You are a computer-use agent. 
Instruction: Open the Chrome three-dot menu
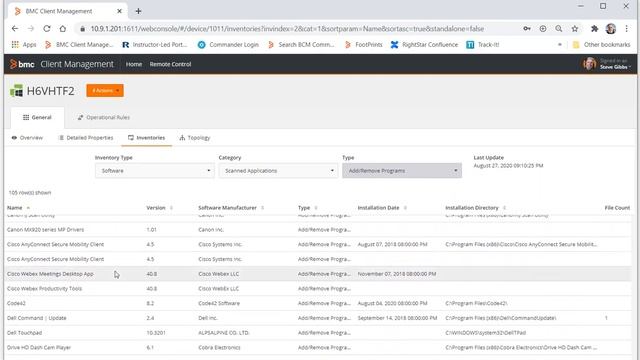[627, 29]
